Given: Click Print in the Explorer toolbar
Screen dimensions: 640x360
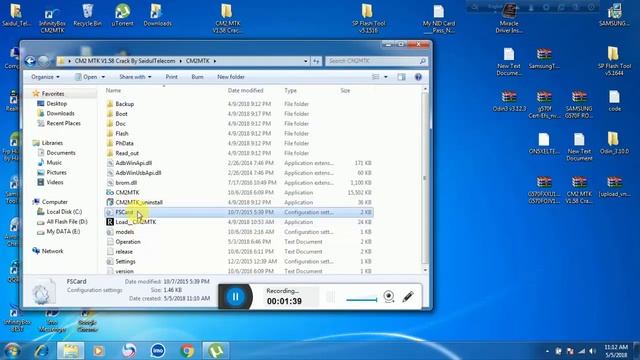Looking at the screenshot, I should pos(171,77).
